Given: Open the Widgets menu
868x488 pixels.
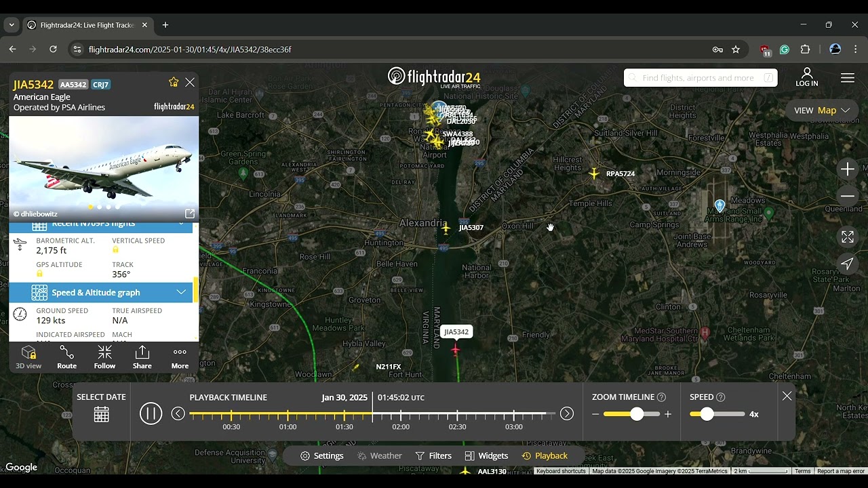Looking at the screenshot, I should [x=486, y=455].
